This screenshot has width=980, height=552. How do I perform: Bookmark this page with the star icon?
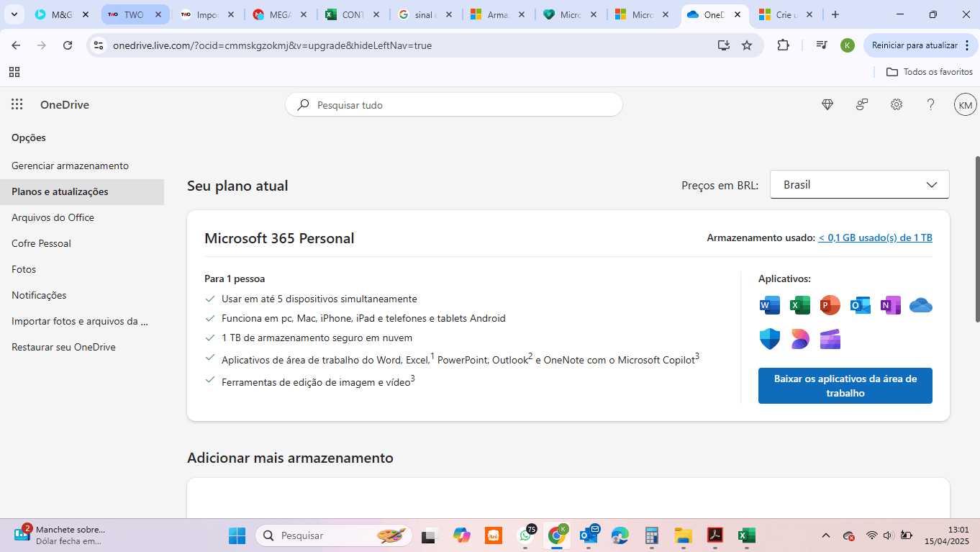point(747,45)
